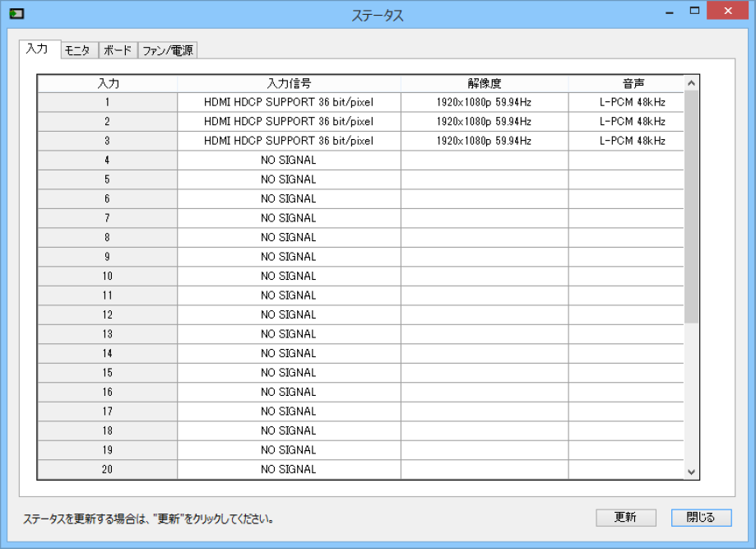Click input 3 resolution 1920x1080p cell
Viewport: 756px width, 549px height.
[485, 141]
